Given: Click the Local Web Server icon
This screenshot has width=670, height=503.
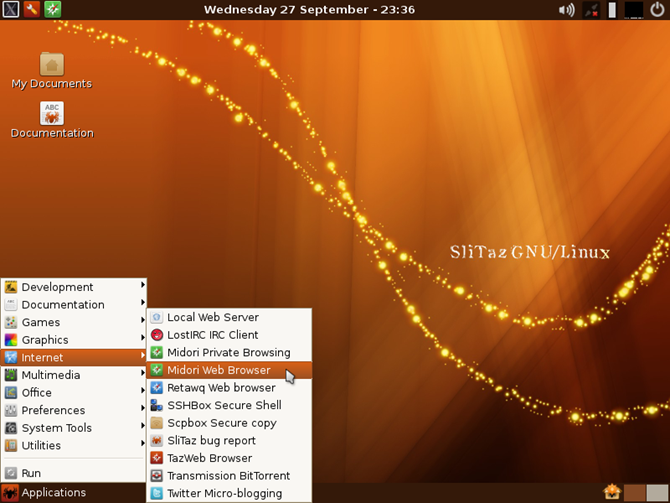Looking at the screenshot, I should [157, 317].
